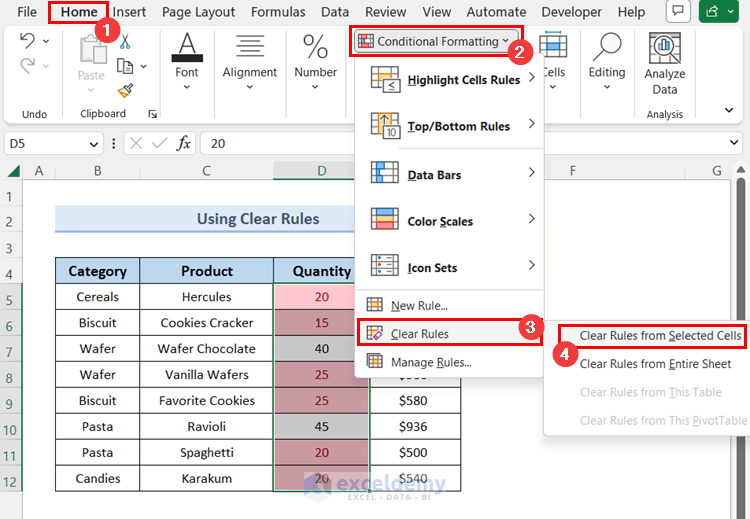The image size is (750, 519).
Task: Select the Category header cell
Action: pos(98,271)
